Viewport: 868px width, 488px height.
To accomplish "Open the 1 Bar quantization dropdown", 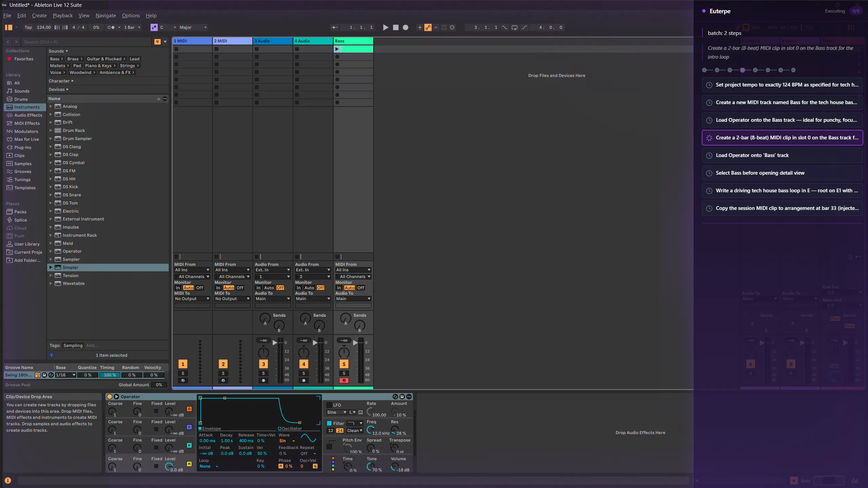I will tap(132, 27).
